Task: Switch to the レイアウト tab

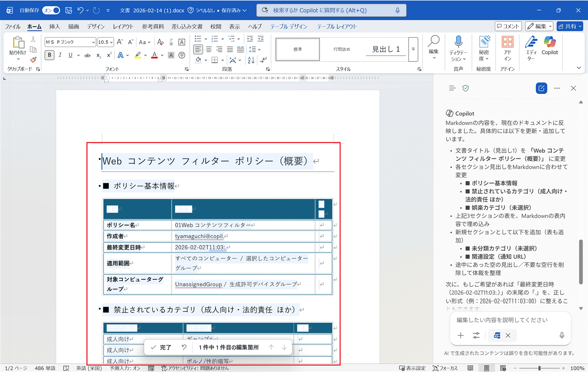Action: [123, 27]
